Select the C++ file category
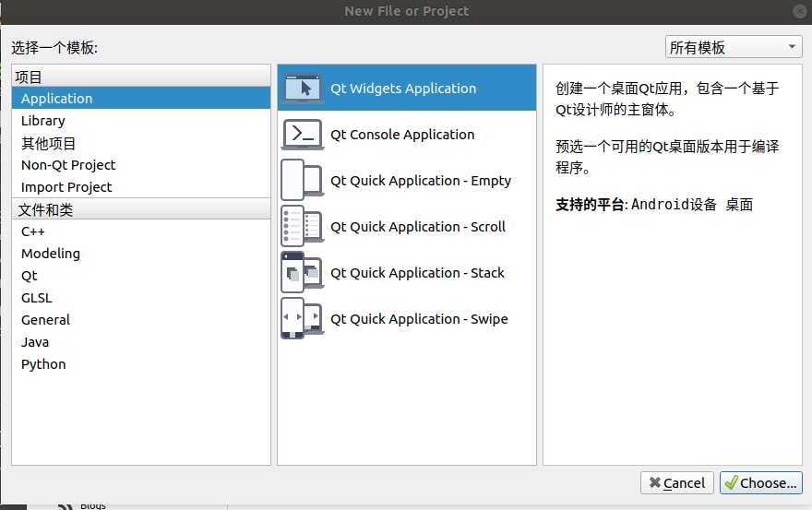This screenshot has height=510, width=812. click(x=141, y=231)
